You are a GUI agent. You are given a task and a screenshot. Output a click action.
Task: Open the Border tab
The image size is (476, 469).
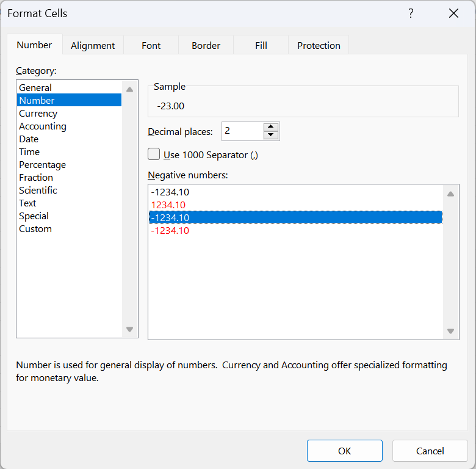point(206,46)
